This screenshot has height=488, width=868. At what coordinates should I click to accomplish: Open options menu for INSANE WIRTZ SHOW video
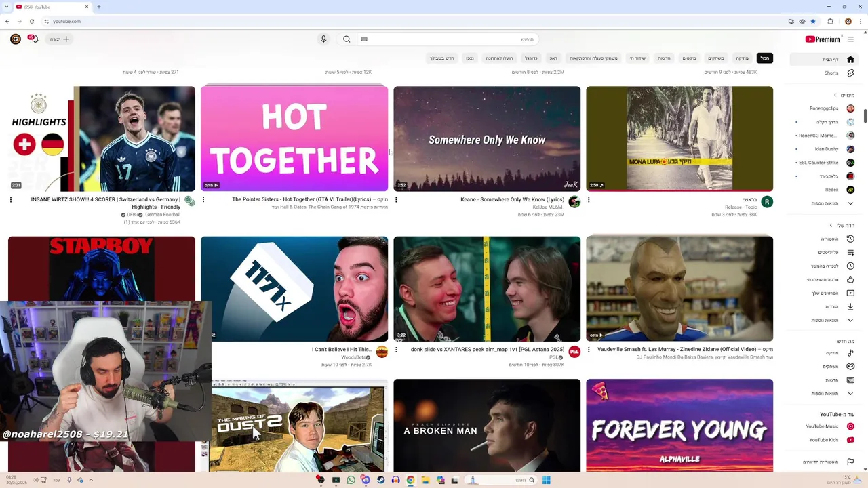coord(11,199)
